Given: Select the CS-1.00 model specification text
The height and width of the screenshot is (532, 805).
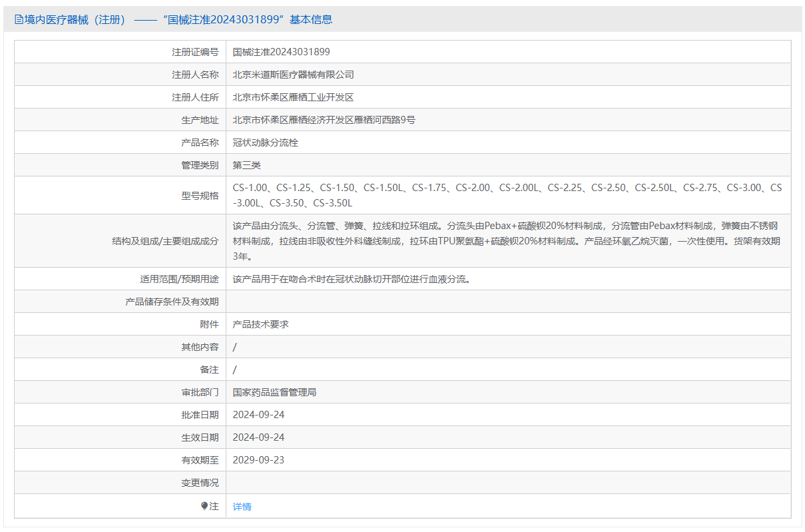Looking at the screenshot, I should pyautogui.click(x=507, y=195).
